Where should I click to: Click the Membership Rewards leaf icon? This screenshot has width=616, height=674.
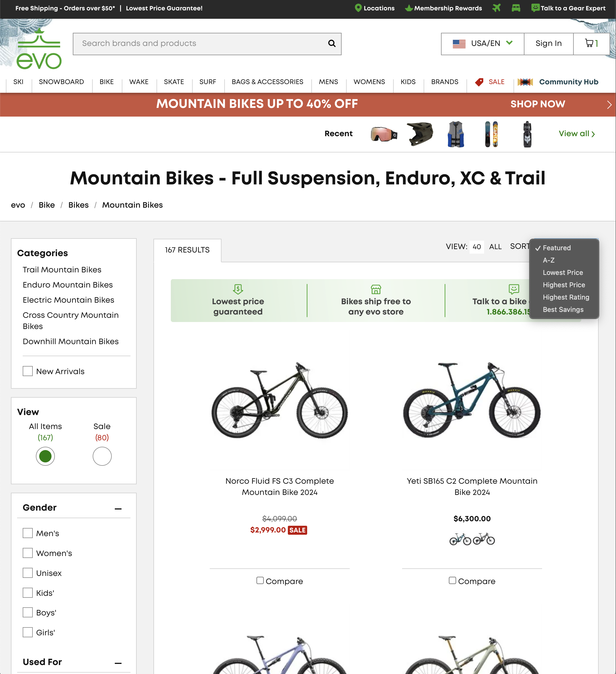pyautogui.click(x=409, y=8)
